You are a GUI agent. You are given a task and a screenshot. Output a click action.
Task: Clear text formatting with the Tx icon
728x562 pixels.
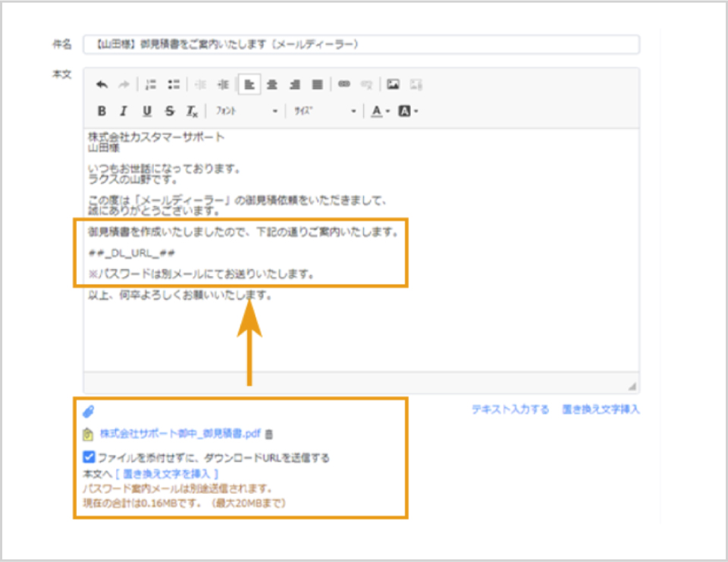tap(191, 110)
